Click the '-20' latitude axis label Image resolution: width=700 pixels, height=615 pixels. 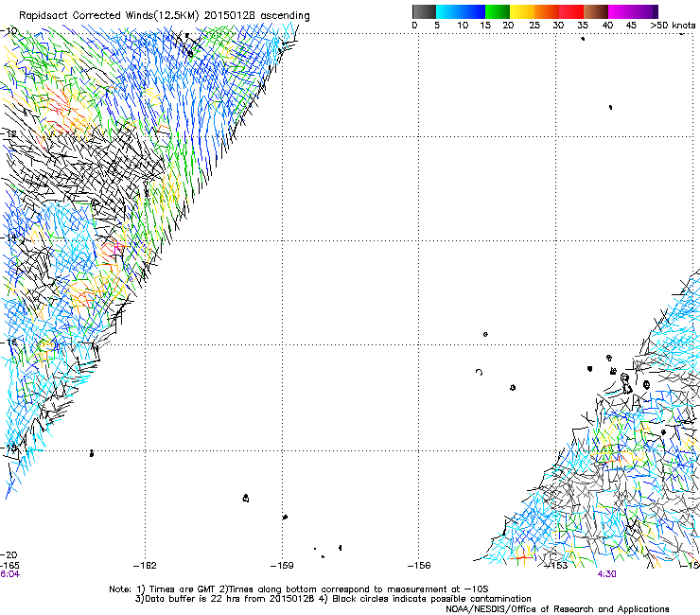pos(9,555)
